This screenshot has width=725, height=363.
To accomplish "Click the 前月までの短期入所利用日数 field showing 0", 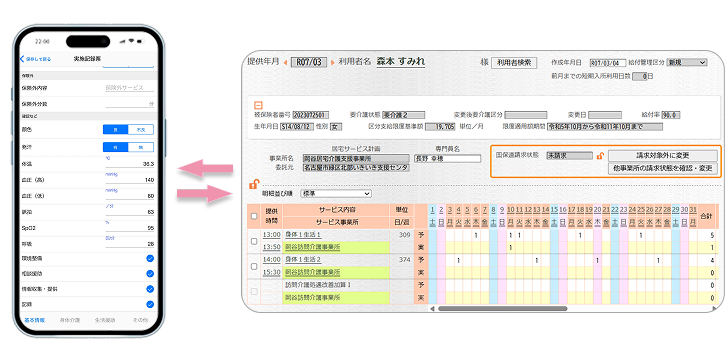I will coord(639,77).
